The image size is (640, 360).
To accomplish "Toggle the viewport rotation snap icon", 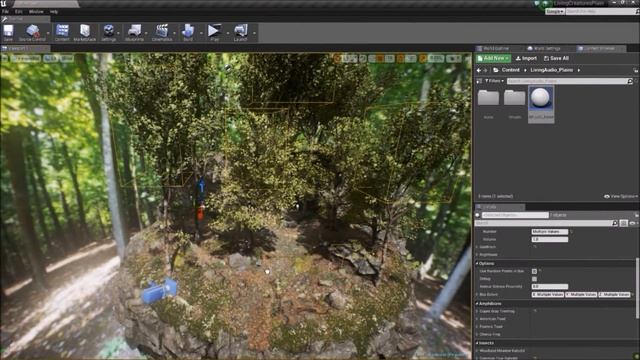I will tap(400, 59).
